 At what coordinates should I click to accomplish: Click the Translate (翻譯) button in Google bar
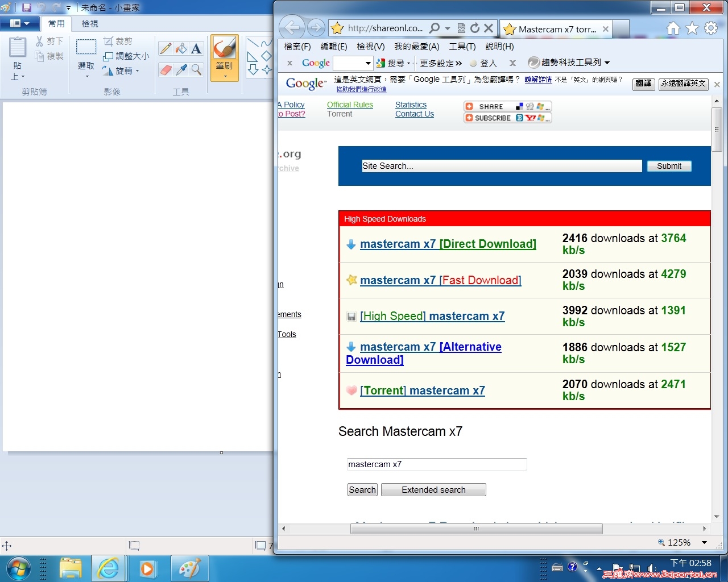point(643,84)
